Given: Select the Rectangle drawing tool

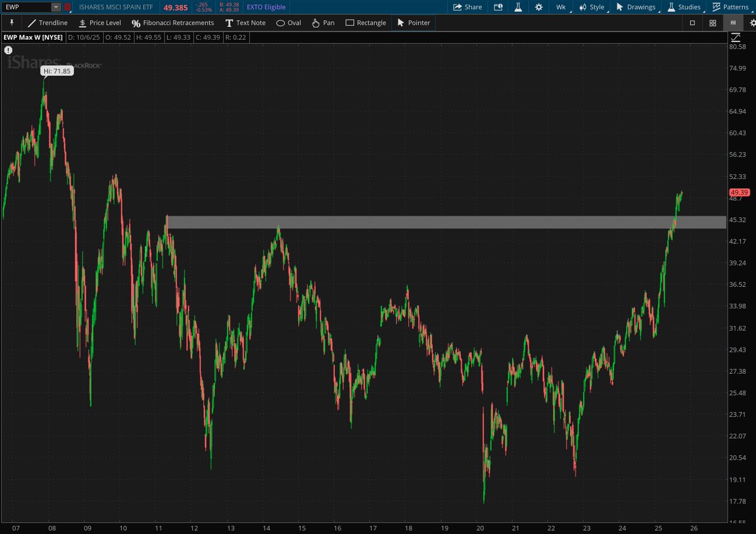Looking at the screenshot, I should (366, 23).
